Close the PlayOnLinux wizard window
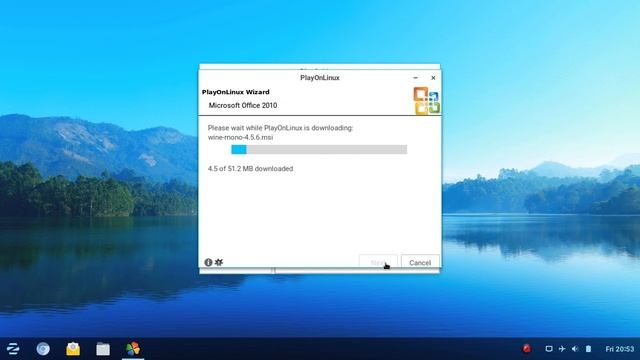The height and width of the screenshot is (360, 640). pyautogui.click(x=433, y=78)
